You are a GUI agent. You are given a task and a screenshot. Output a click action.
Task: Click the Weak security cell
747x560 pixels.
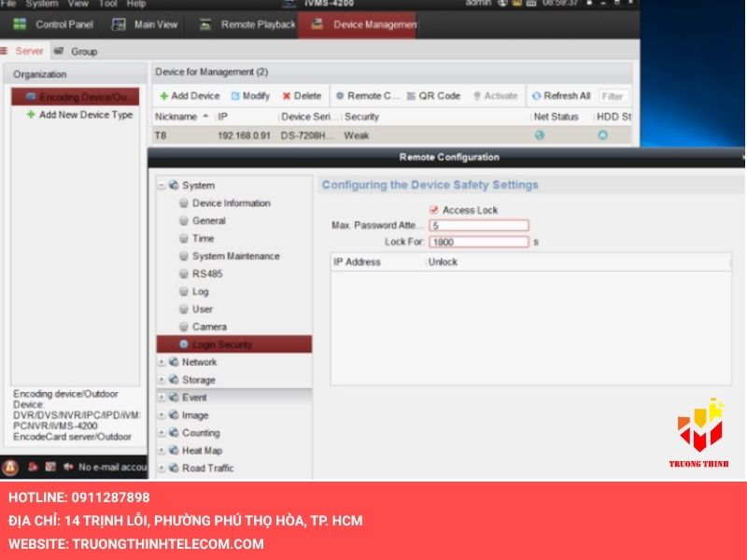coord(357,135)
